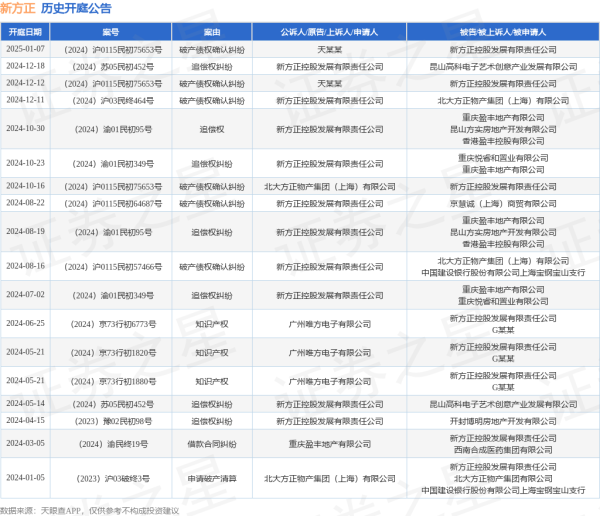Screen dimensions: 600x516
Task: Click the 新方正 title text
Action: tap(18, 8)
